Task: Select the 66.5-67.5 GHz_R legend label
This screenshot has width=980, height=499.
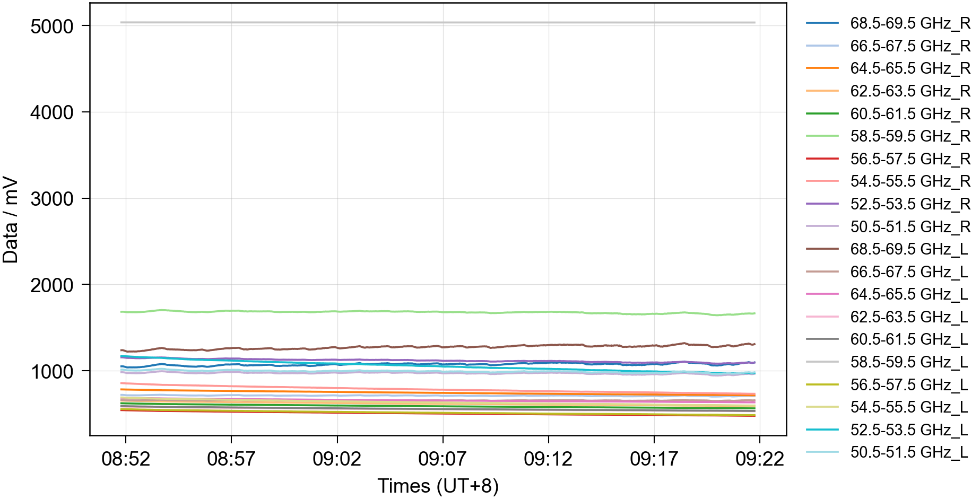Action: tap(909, 46)
